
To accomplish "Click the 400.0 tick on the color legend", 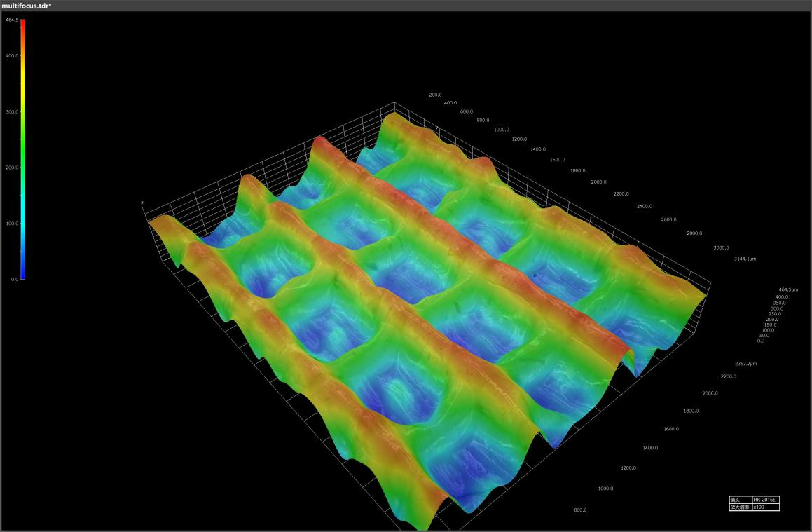I will (12, 55).
